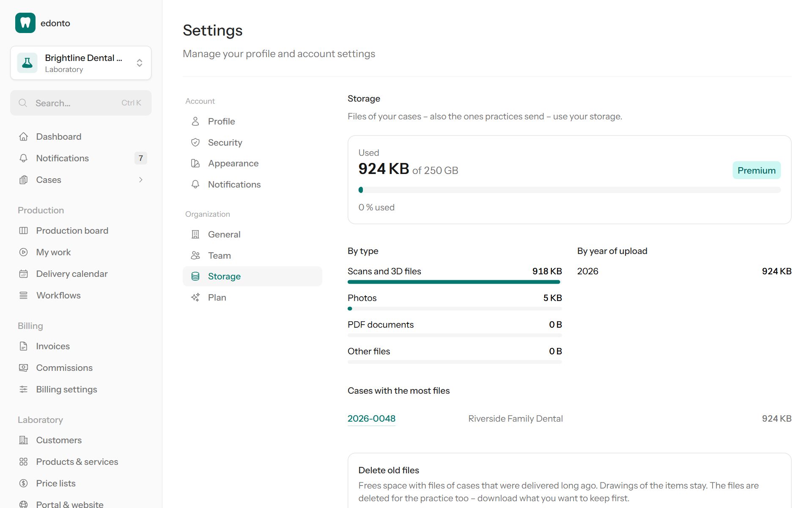Open the Production board columns icon

pyautogui.click(x=24, y=231)
